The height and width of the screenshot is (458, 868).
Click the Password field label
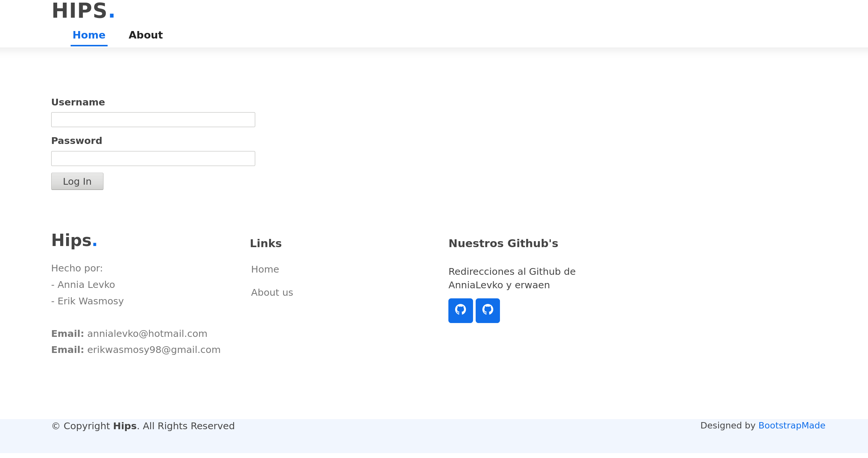(76, 141)
